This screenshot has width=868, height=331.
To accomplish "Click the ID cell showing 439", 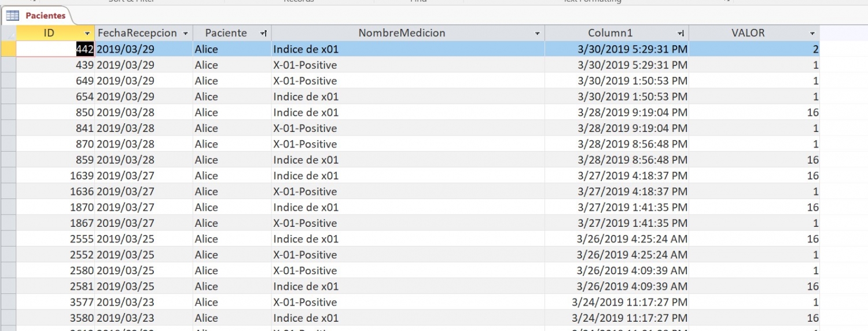I will pos(56,65).
